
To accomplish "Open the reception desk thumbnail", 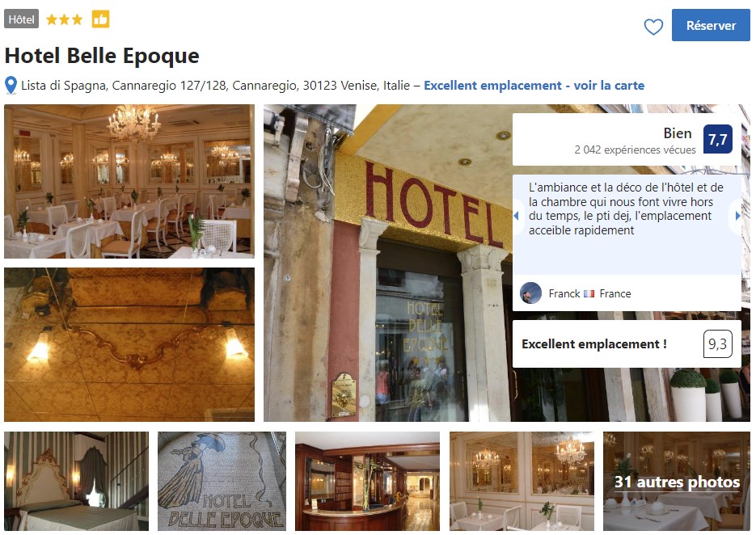I will tap(367, 481).
